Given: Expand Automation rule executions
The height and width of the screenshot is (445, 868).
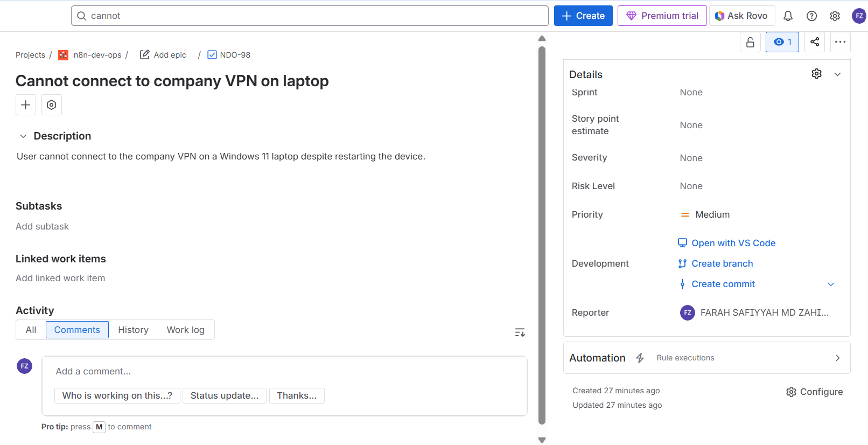Looking at the screenshot, I should point(837,358).
